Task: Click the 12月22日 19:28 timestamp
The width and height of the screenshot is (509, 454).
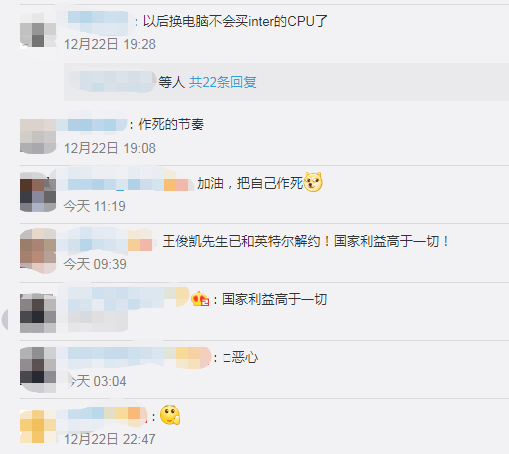Action: (110, 44)
